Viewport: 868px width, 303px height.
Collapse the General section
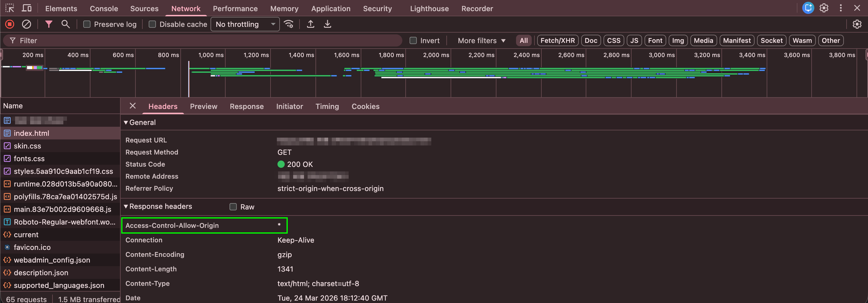pos(126,122)
